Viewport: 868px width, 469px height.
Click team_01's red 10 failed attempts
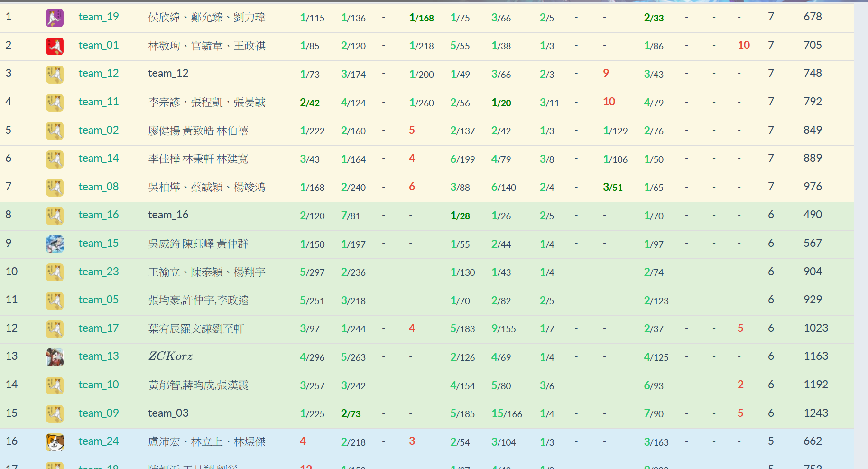point(744,46)
